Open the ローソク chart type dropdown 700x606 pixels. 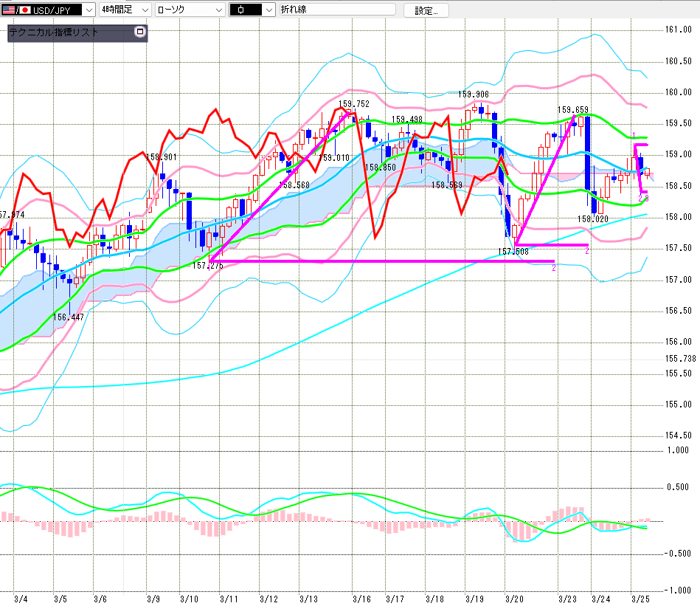pos(219,10)
